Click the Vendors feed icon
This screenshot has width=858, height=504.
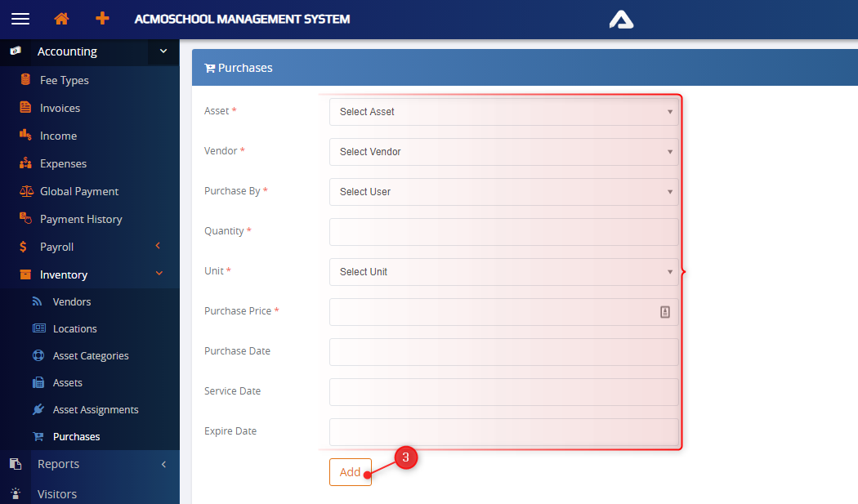[38, 301]
